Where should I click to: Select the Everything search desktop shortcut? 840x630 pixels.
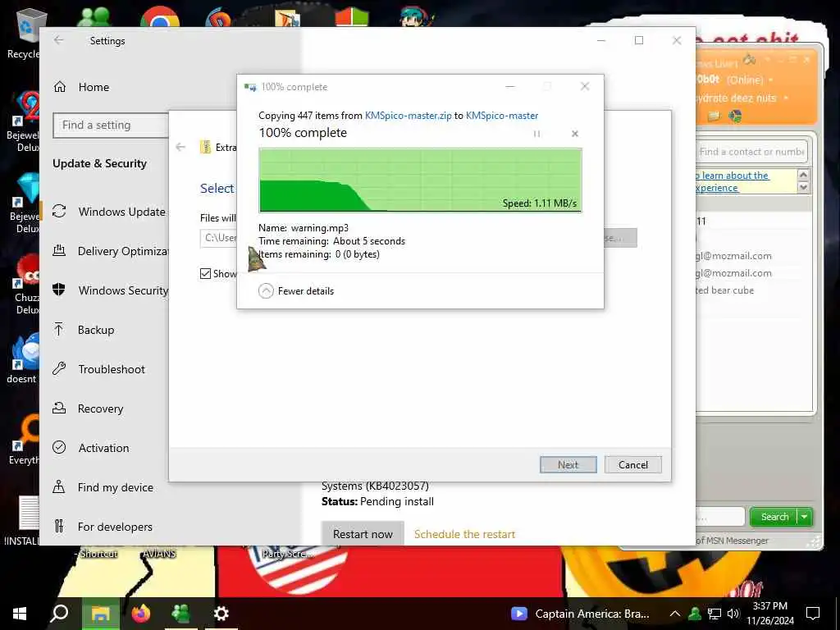click(24, 440)
